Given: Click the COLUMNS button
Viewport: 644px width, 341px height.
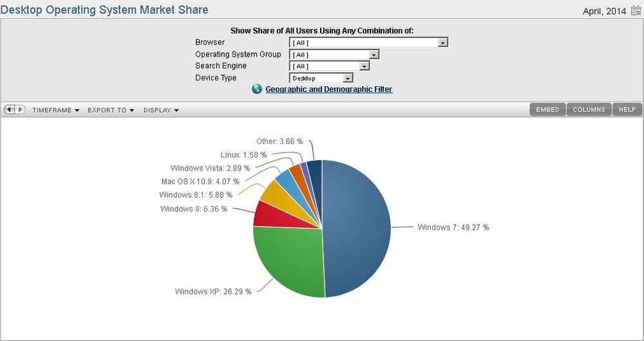Looking at the screenshot, I should pos(589,109).
